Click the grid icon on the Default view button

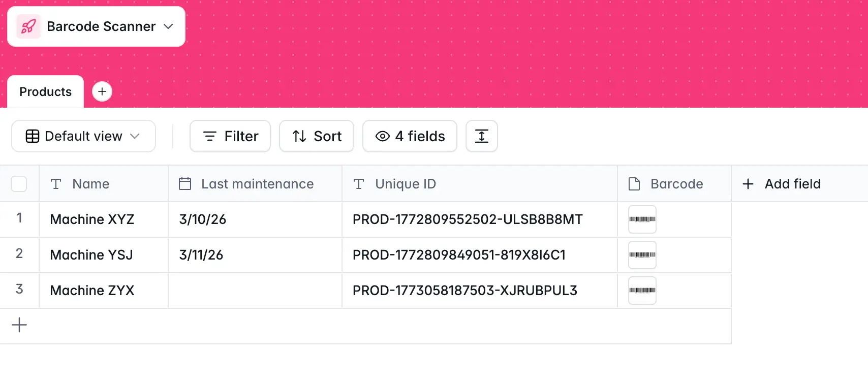coord(32,136)
